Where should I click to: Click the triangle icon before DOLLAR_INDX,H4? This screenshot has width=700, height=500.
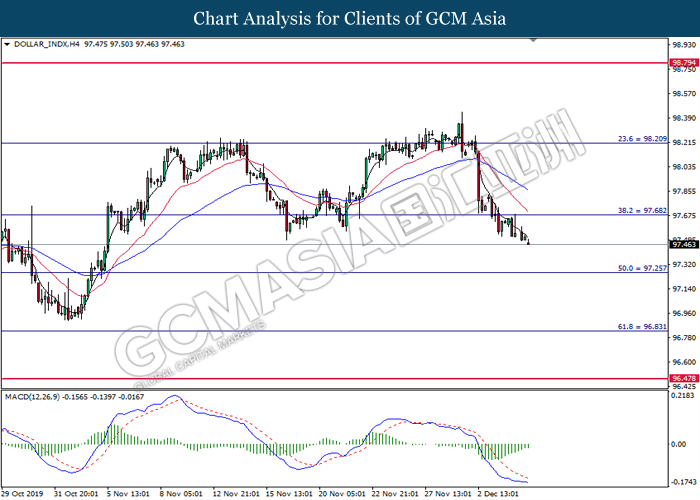click(x=8, y=45)
